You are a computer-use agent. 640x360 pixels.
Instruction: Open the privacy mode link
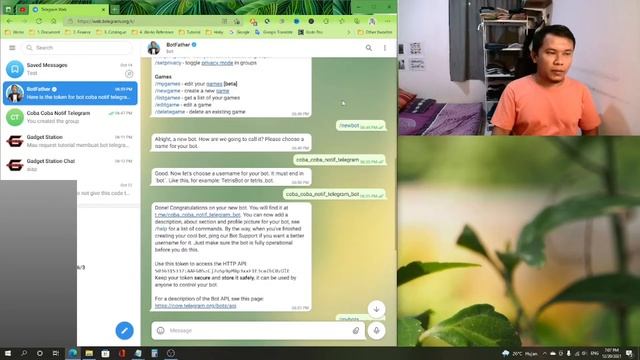click(217, 63)
